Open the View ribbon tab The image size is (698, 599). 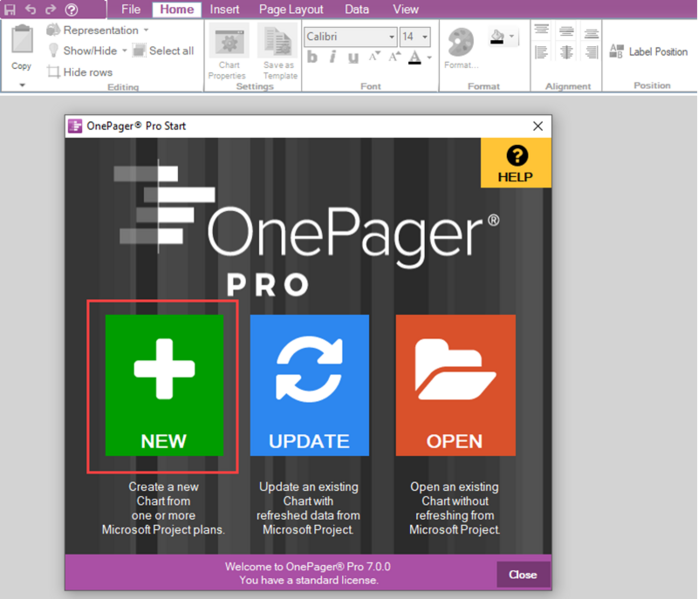coord(406,9)
